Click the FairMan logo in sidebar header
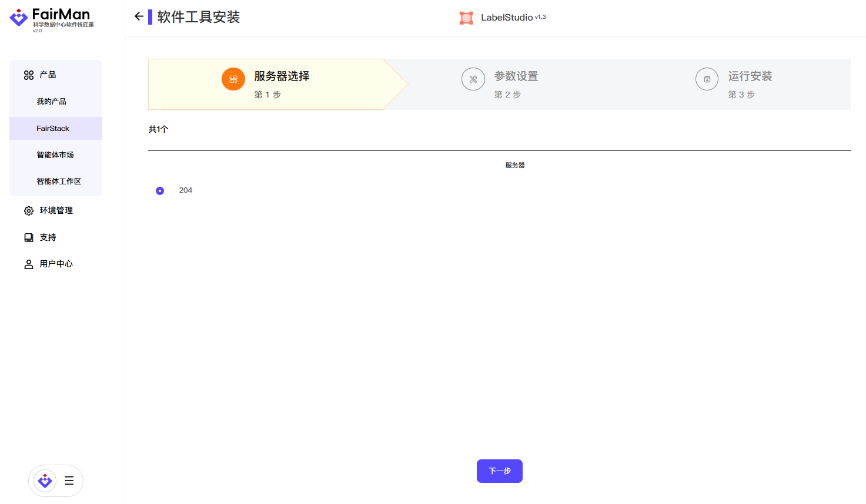Viewport: 866px width, 504px height. click(x=51, y=18)
